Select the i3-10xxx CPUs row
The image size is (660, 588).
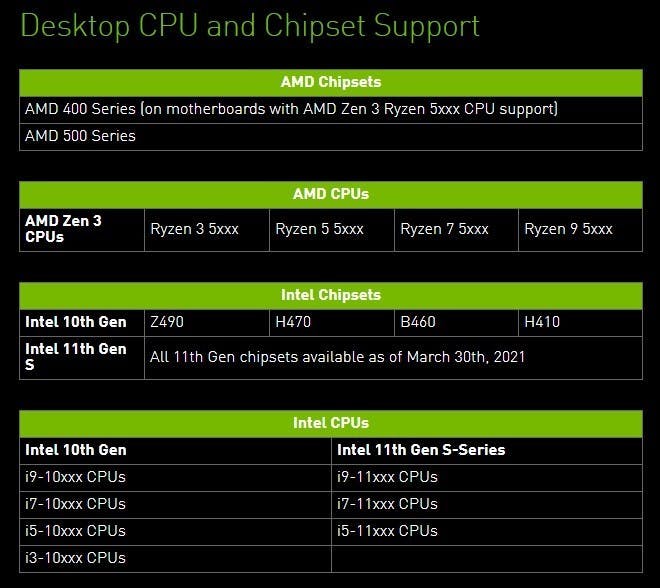click(x=176, y=559)
